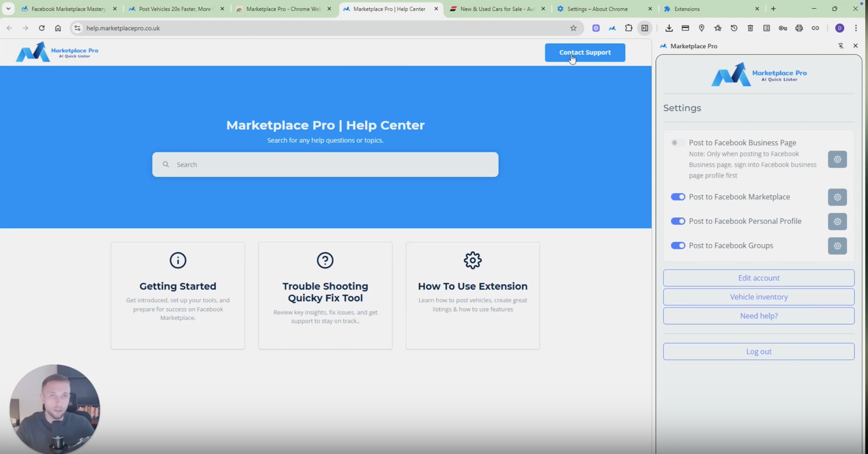Print the page via printer icon
The height and width of the screenshot is (454, 868).
799,28
